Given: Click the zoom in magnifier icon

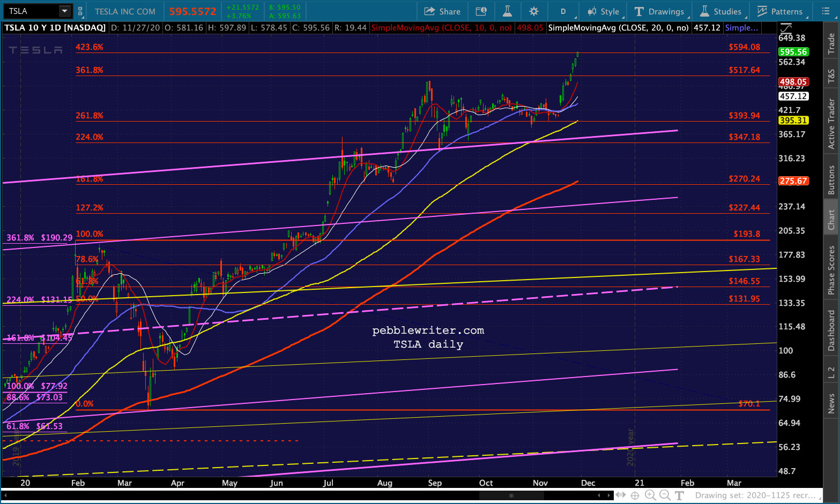Looking at the screenshot, I should coord(650,495).
